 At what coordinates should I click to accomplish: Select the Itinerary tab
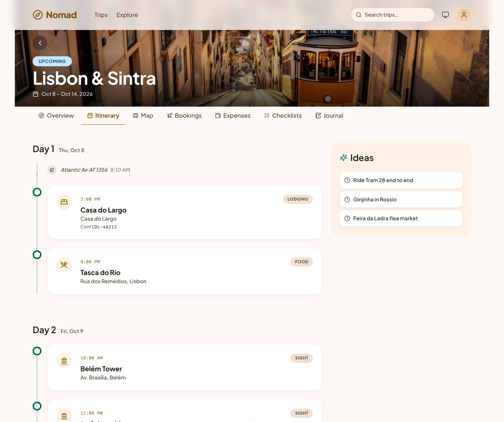pos(103,116)
